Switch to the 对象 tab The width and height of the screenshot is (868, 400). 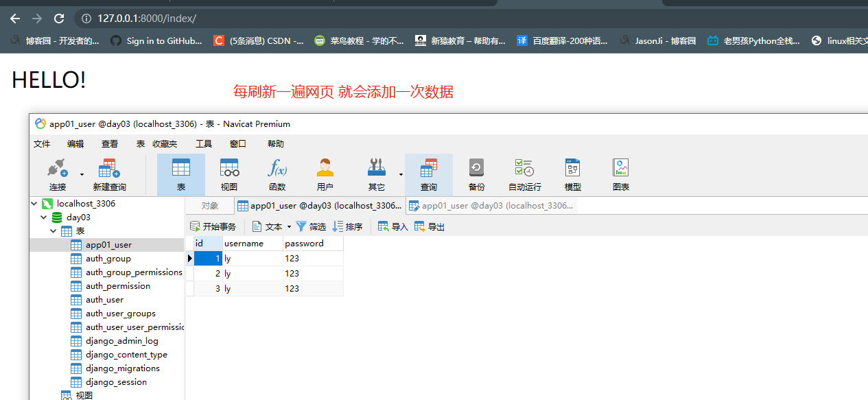pyautogui.click(x=210, y=206)
